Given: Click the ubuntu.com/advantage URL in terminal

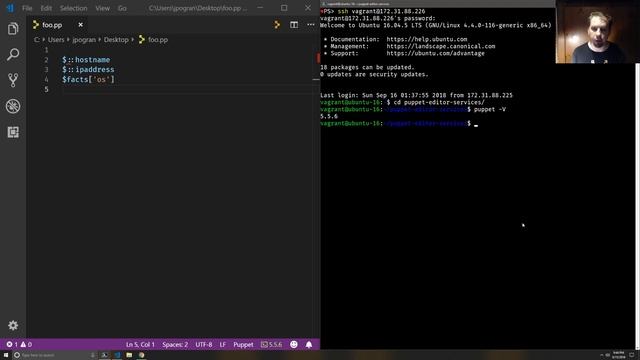Looking at the screenshot, I should pyautogui.click(x=436, y=53).
